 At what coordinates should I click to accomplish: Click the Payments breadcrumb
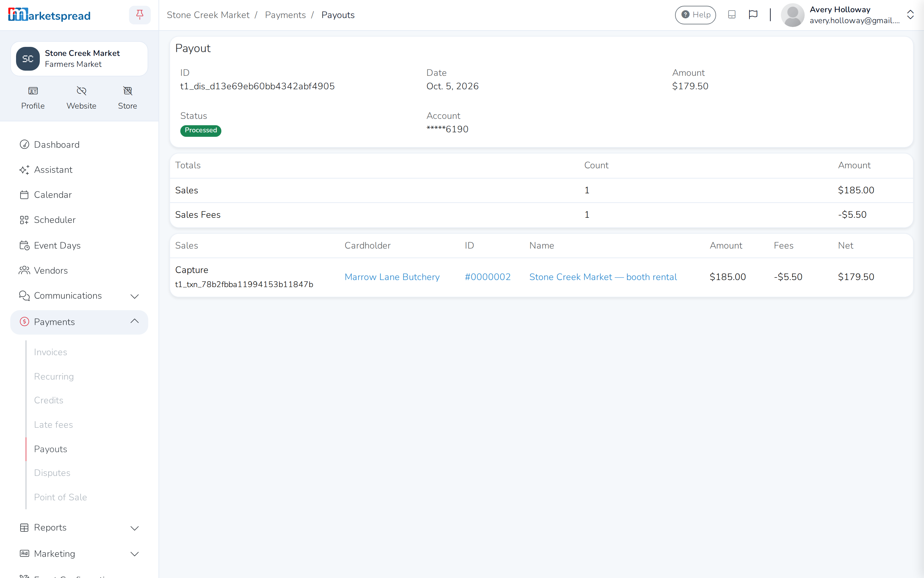point(285,15)
